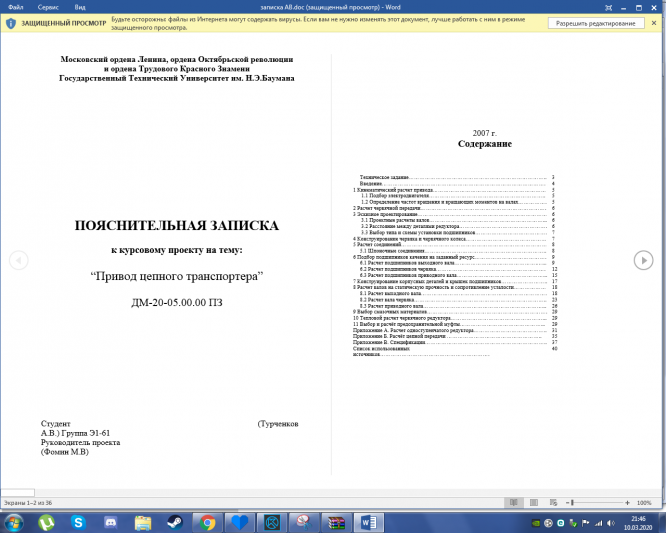Go to previous screen with left arrow
Viewport: 666px width, 533px height.
[x=19, y=260]
